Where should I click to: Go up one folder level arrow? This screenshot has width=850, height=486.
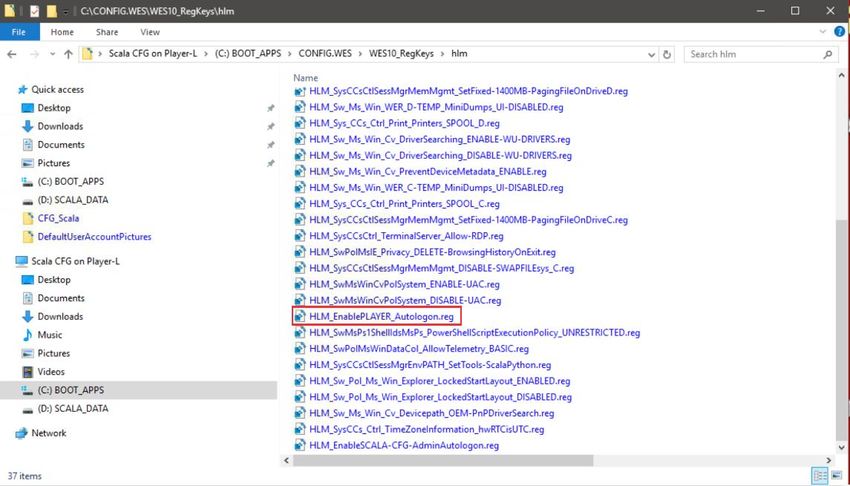(x=68, y=54)
